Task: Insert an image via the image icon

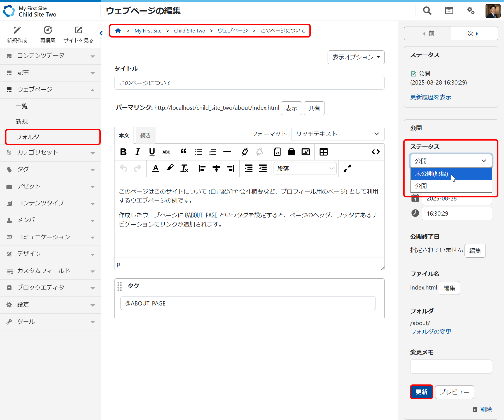Action: [305, 152]
